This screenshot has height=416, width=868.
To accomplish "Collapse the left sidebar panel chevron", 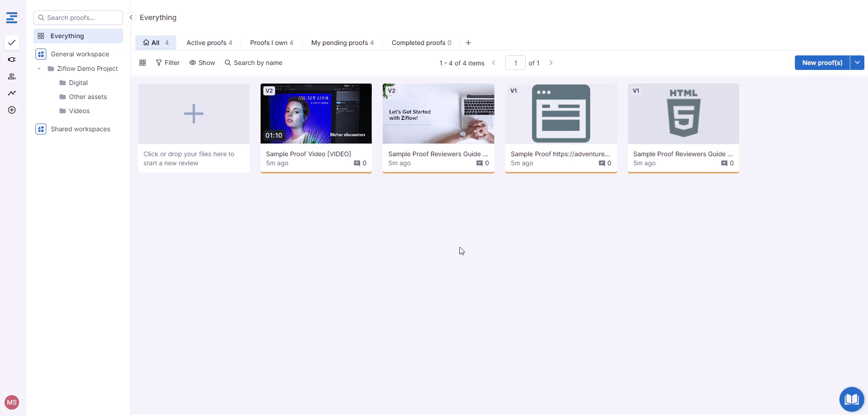I will pos(131,17).
